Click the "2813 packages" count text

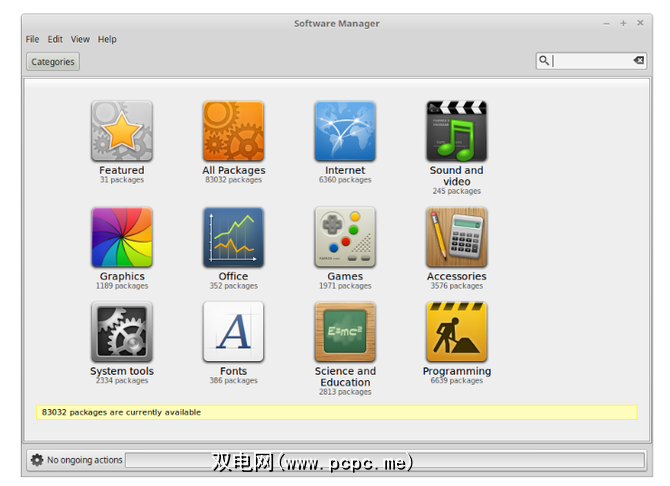(345, 392)
